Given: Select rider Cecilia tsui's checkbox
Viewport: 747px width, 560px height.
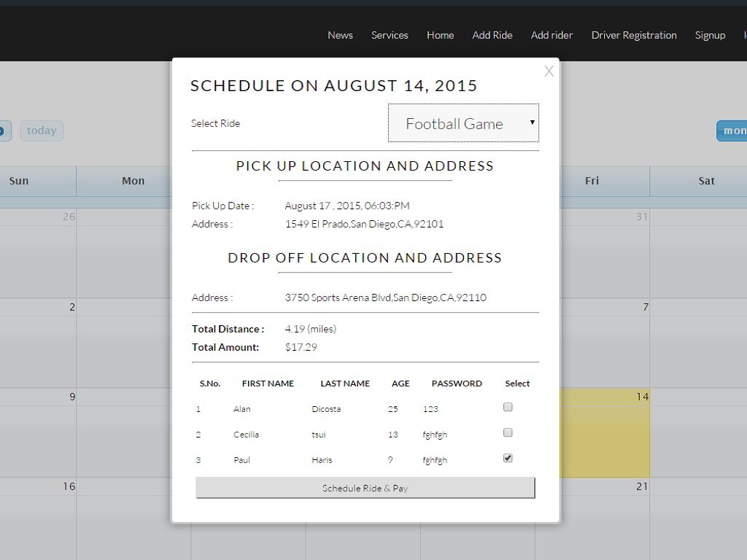Looking at the screenshot, I should pos(508,433).
